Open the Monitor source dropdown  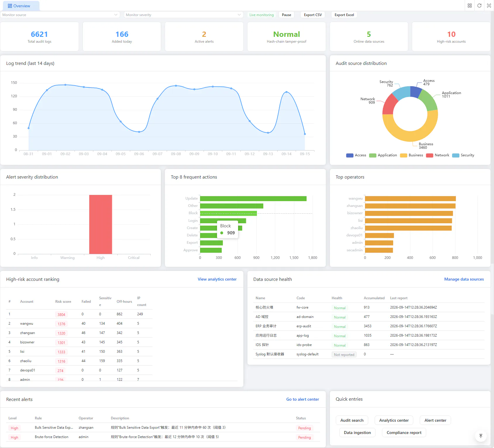pos(60,15)
